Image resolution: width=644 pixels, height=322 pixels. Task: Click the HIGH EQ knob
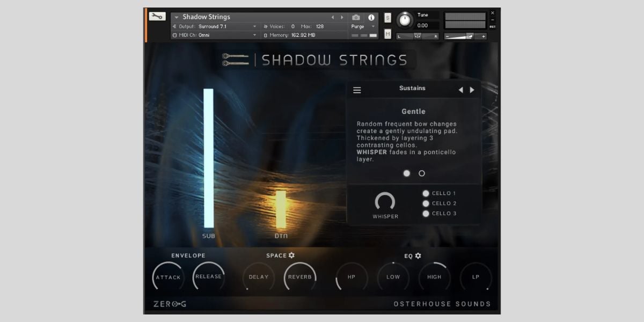tap(434, 277)
